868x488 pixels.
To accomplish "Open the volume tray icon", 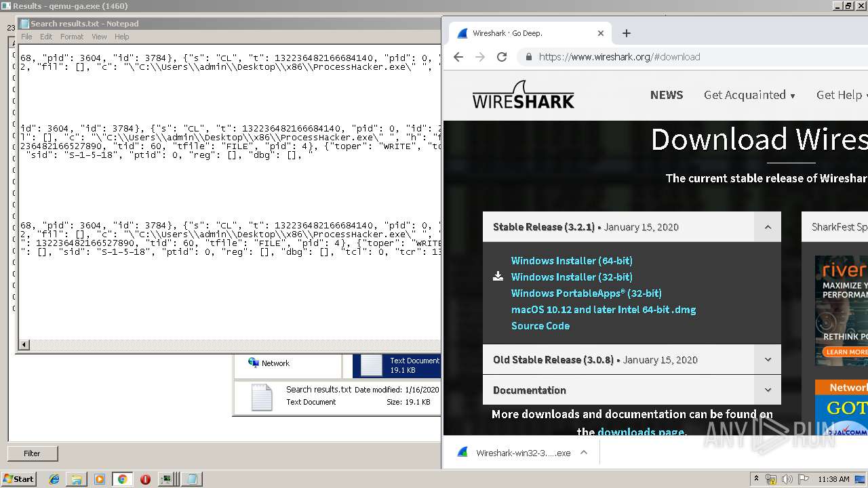I will [787, 479].
